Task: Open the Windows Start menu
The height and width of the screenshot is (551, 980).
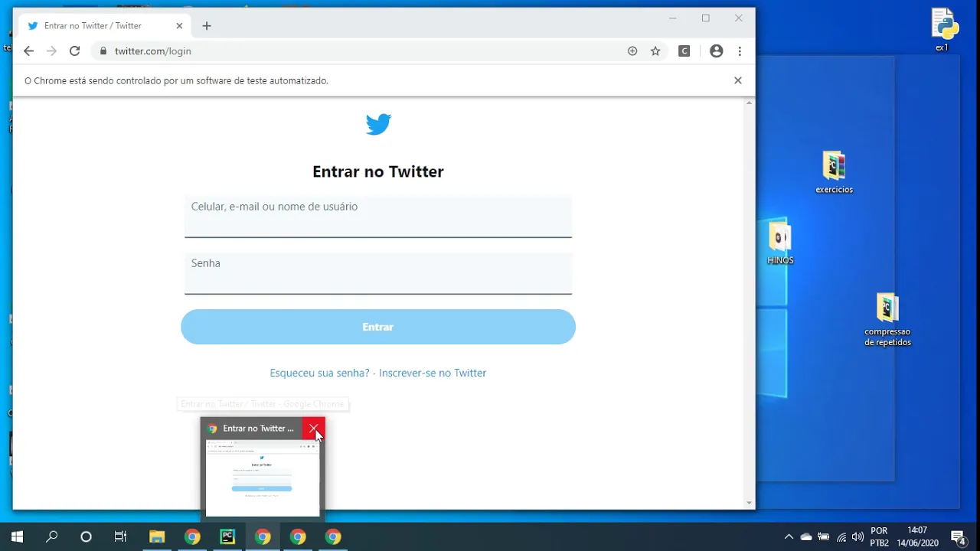Action: [17, 536]
